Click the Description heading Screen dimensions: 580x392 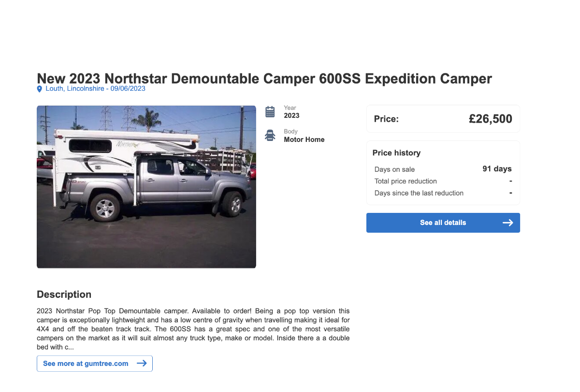coord(64,294)
